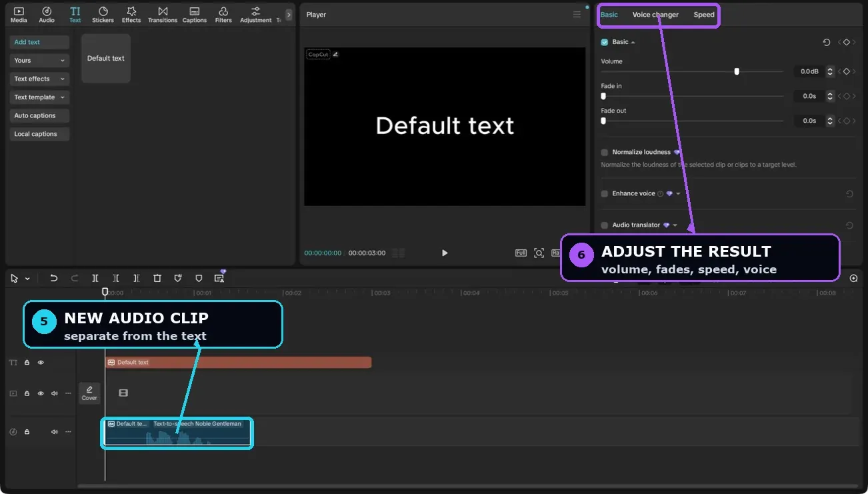
Task: Open the selection tool dropdown arrow
Action: click(x=27, y=278)
